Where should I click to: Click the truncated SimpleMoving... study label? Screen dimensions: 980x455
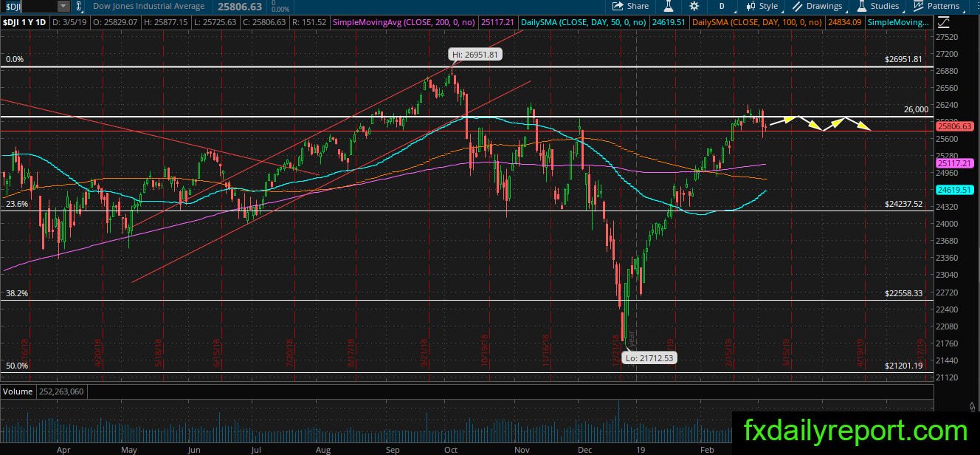[898, 23]
